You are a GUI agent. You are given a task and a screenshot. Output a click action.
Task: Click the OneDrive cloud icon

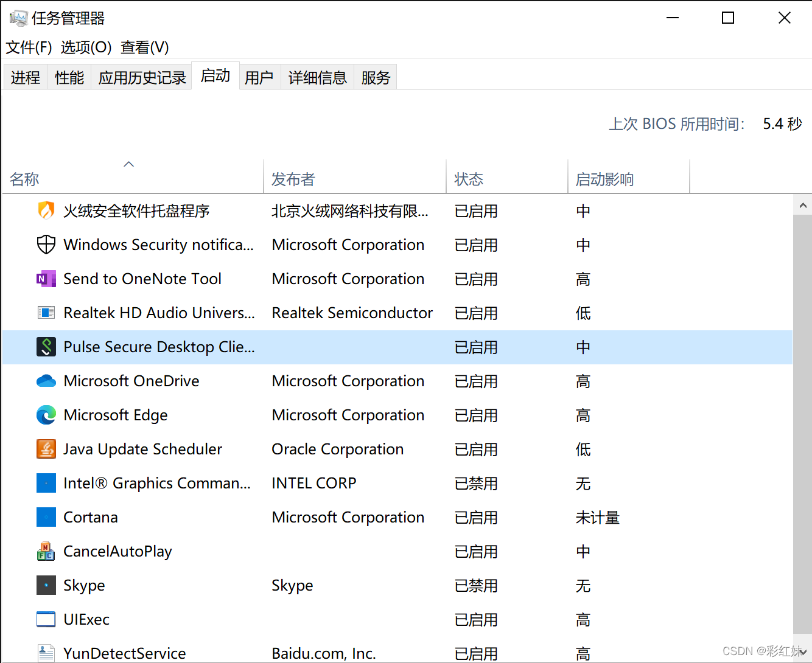46,381
